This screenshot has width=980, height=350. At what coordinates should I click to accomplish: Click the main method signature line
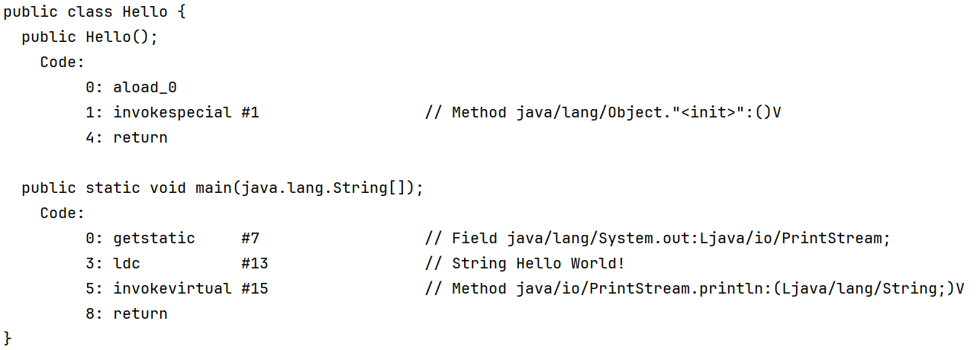point(221,188)
